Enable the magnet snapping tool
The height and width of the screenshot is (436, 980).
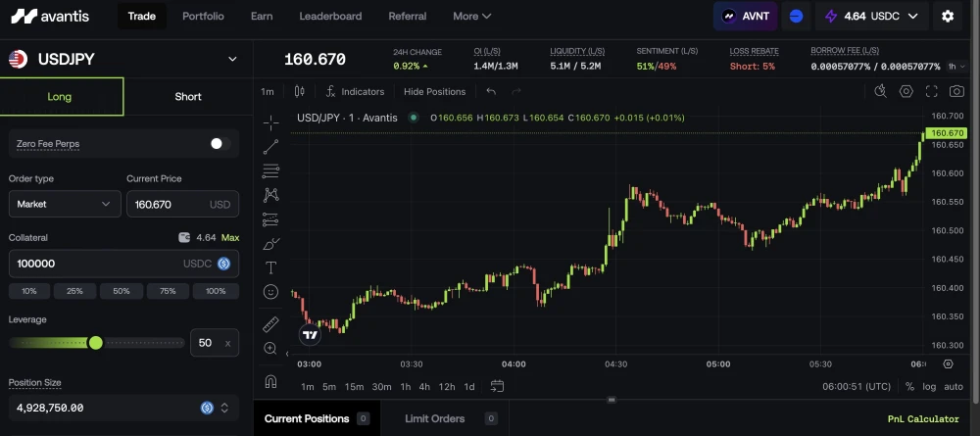pos(270,381)
